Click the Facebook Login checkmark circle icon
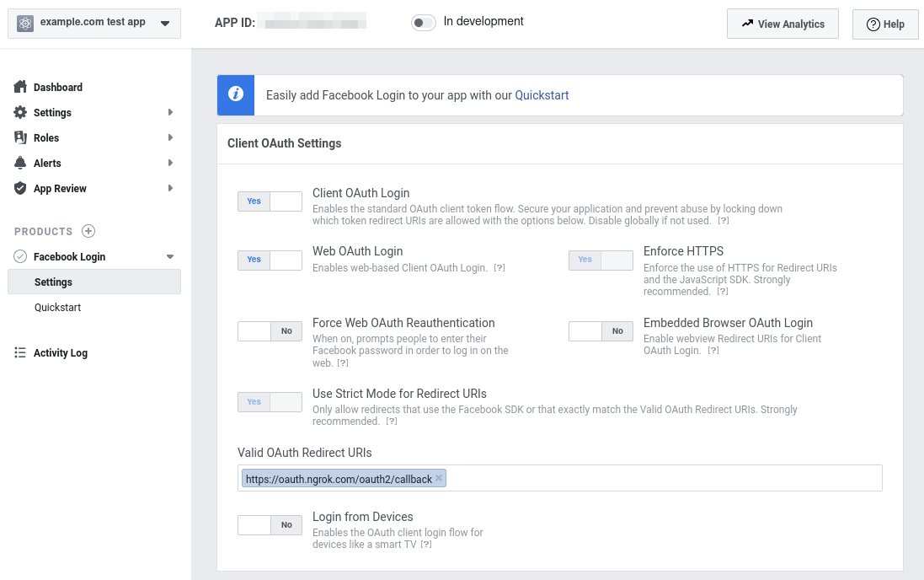Viewport: 924px width, 580px height. click(20, 256)
